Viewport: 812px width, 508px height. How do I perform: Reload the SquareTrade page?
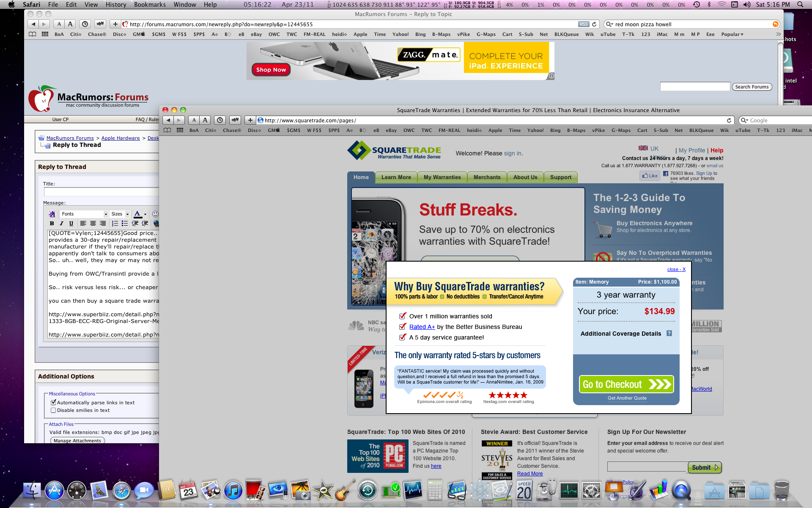[x=729, y=120]
